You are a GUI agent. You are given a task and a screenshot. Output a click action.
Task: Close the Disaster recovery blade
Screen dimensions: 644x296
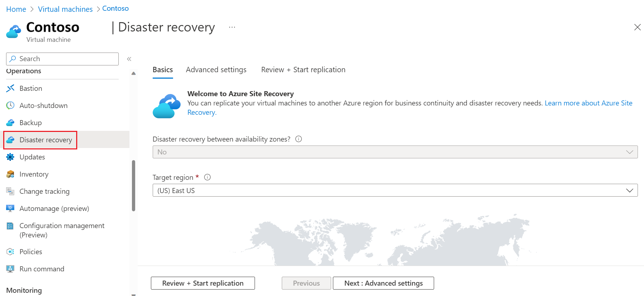tap(637, 27)
